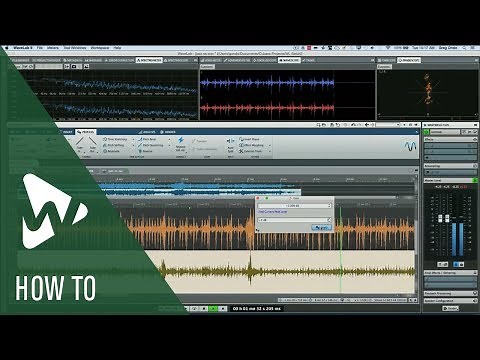The image size is (480, 360).
Task: Adjust the right master level fader
Action: pos(447,218)
